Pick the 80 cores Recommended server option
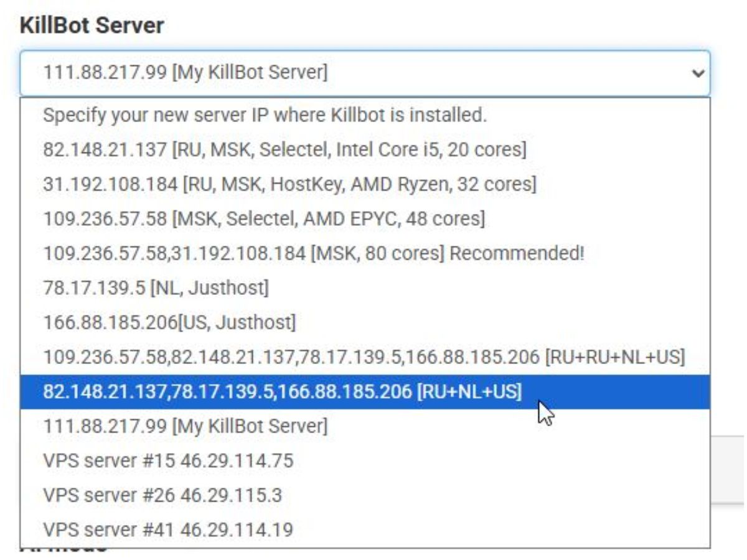Image resolution: width=747 pixels, height=560 pixels. [365, 253]
